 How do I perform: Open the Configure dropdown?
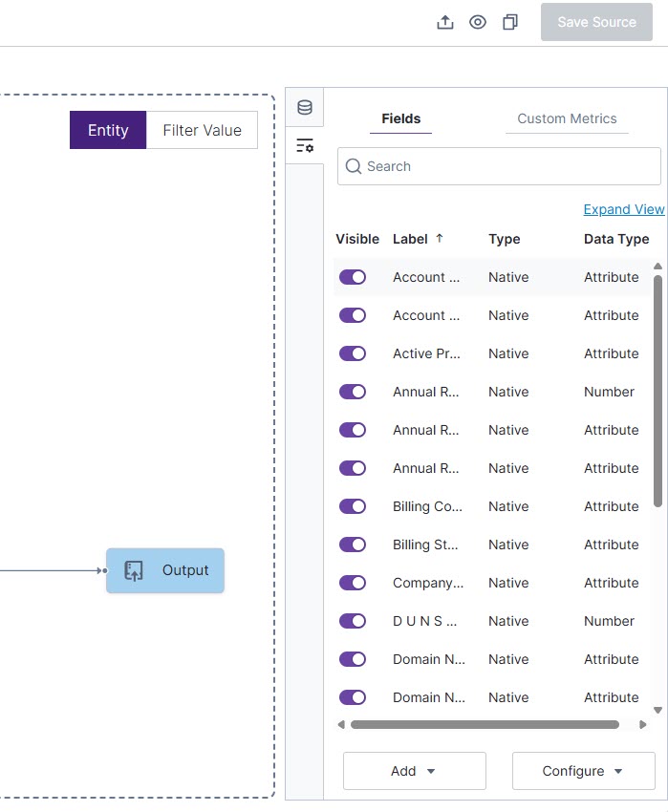(583, 771)
